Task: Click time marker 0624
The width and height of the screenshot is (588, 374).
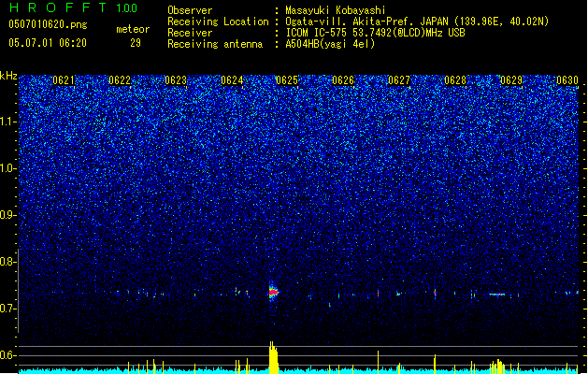Action: (x=232, y=80)
